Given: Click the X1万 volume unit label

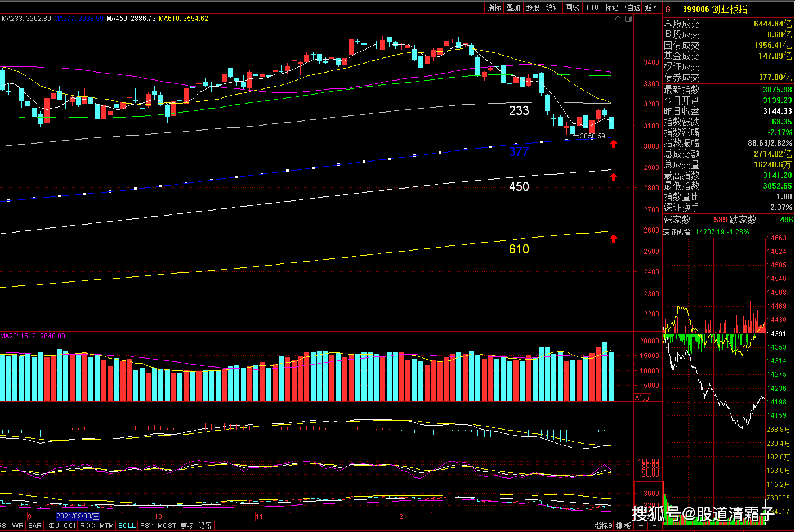Looking at the screenshot, I should (x=642, y=397).
